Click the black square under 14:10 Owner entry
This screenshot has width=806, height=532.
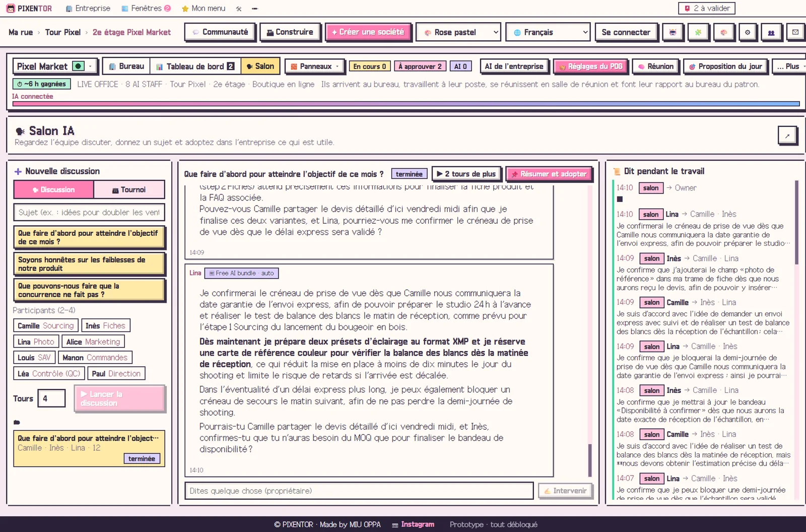[x=620, y=199]
